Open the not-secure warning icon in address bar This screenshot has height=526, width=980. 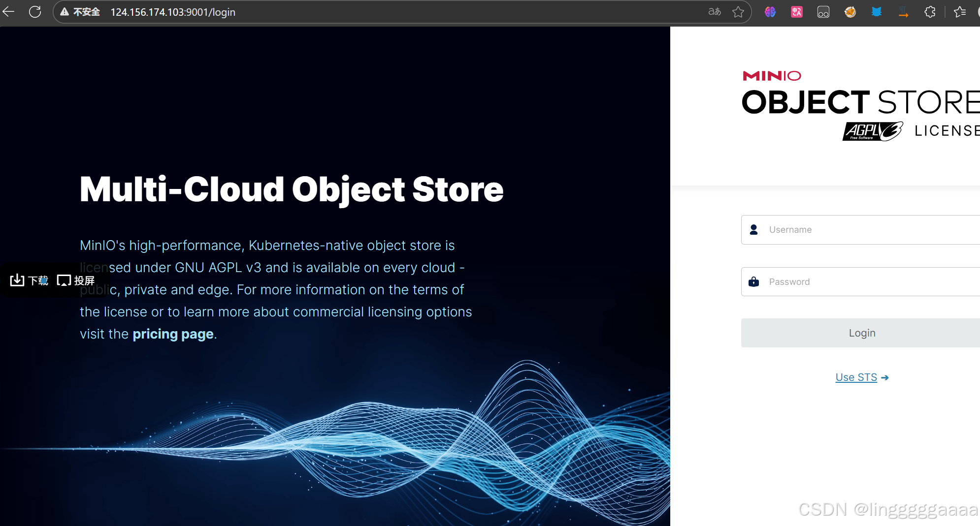click(x=65, y=12)
